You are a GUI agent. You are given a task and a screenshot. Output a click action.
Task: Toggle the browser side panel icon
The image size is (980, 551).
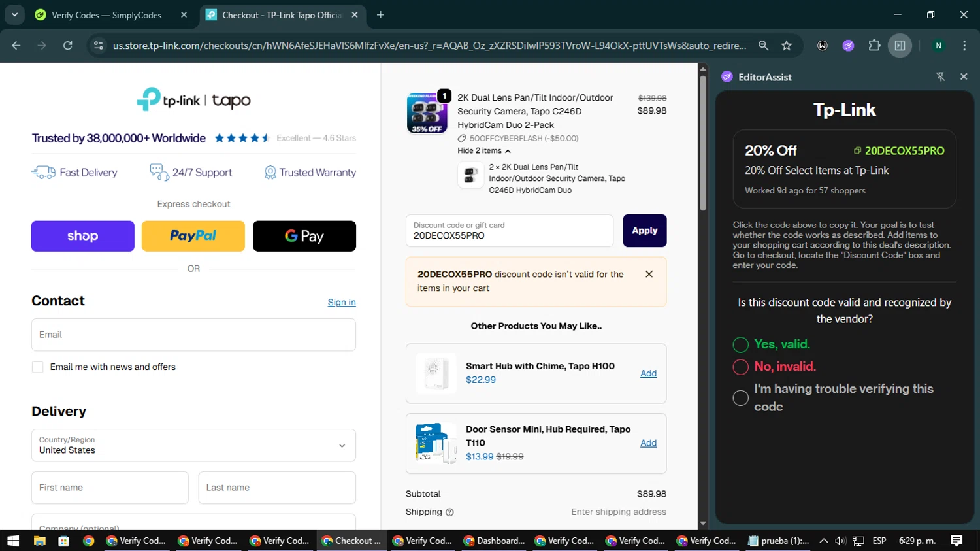(900, 45)
